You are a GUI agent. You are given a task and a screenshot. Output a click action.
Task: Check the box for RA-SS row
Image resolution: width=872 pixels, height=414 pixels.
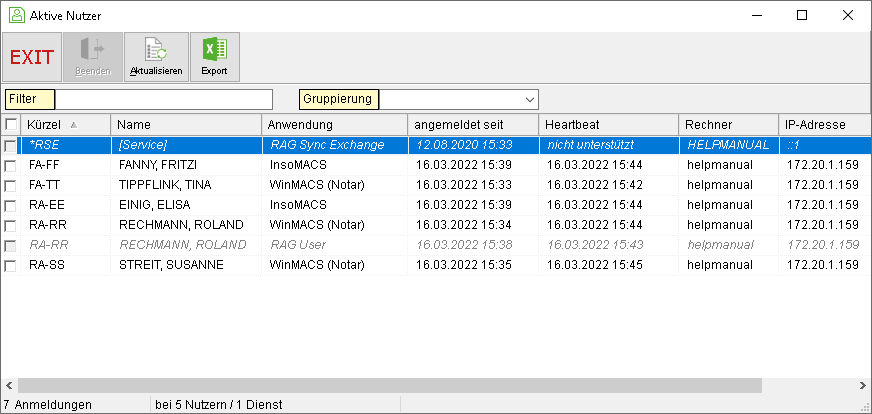pyautogui.click(x=10, y=266)
